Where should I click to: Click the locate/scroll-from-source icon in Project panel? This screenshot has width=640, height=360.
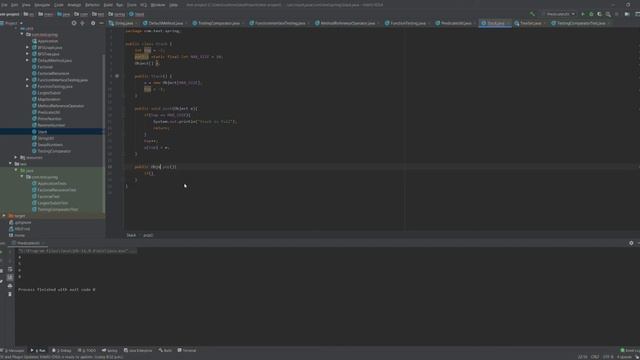(x=74, y=23)
